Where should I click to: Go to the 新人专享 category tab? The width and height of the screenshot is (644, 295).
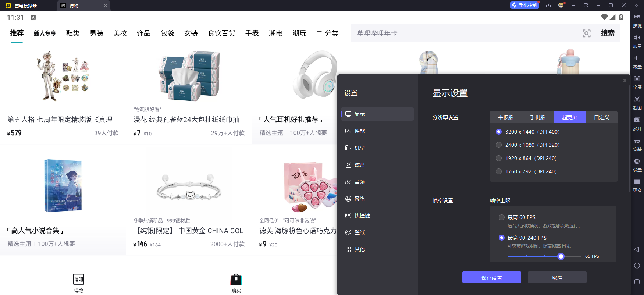(45, 33)
